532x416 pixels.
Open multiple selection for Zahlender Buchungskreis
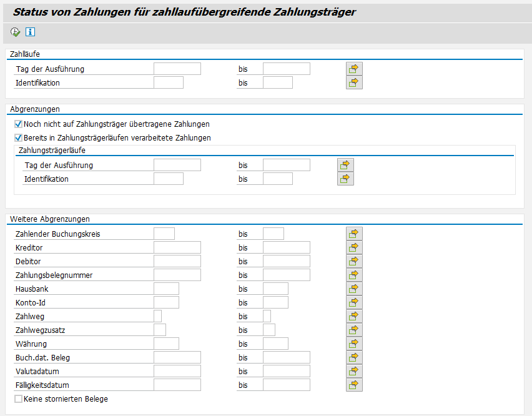point(354,234)
